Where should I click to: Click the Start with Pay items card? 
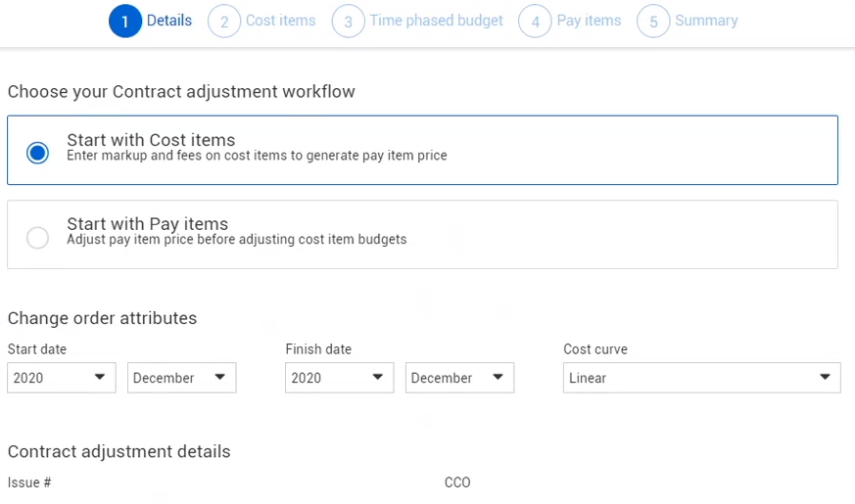pyautogui.click(x=422, y=235)
